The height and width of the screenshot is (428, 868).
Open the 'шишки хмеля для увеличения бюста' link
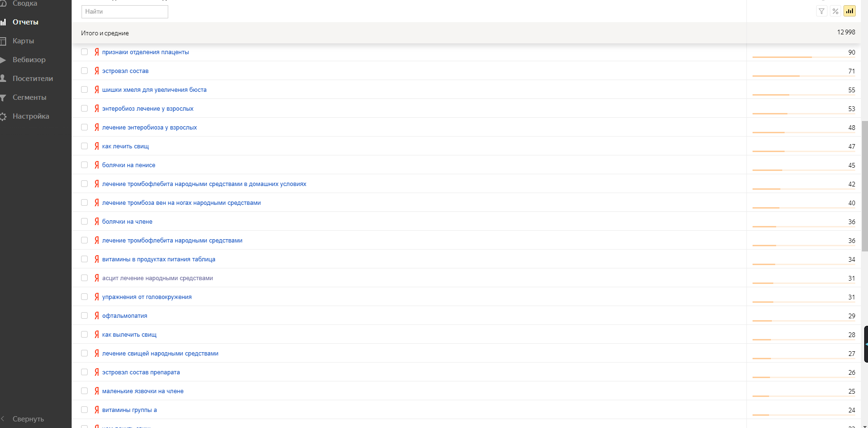154,90
